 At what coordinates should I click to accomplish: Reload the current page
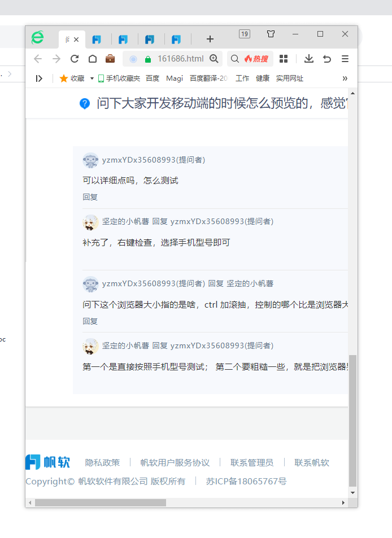pyautogui.click(x=75, y=59)
